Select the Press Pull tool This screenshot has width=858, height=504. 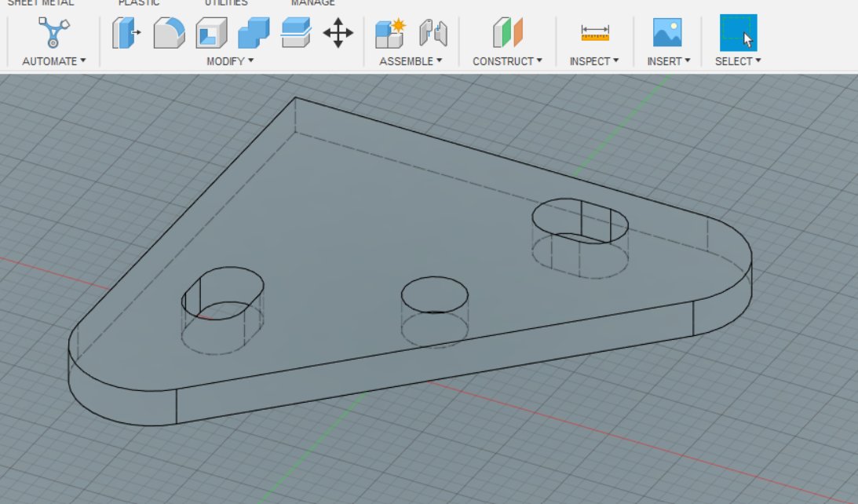coord(126,33)
